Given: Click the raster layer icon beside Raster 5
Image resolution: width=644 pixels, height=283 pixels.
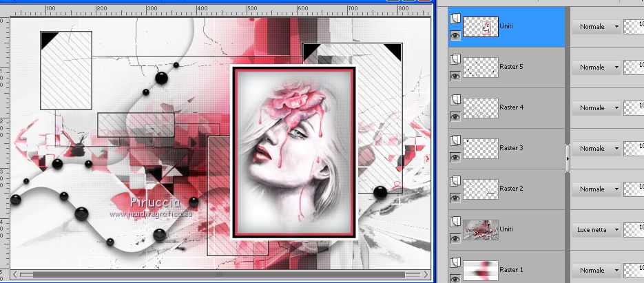Looking at the screenshot, I should click(x=455, y=59).
